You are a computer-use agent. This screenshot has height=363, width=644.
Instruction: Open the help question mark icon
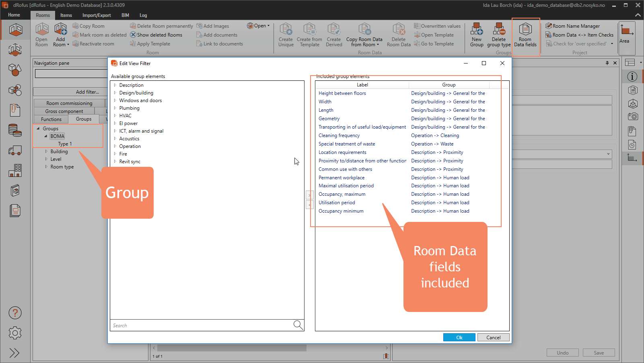(15, 313)
